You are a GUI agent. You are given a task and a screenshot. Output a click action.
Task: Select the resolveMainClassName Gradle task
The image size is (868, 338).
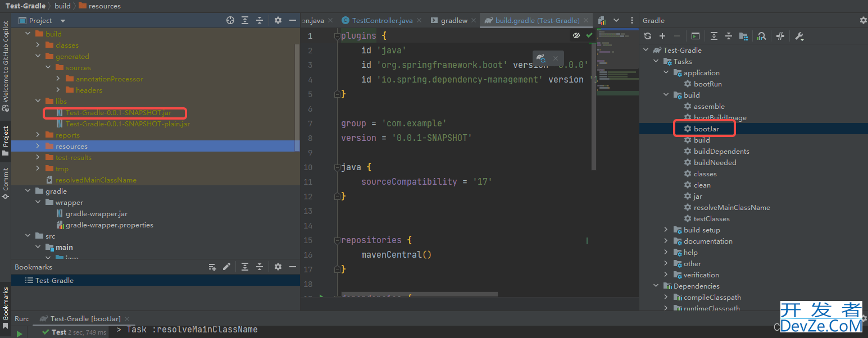[x=731, y=207]
